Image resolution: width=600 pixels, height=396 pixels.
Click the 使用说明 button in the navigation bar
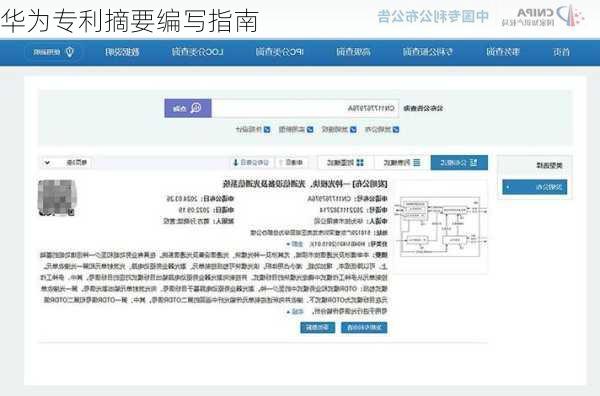coord(54,52)
